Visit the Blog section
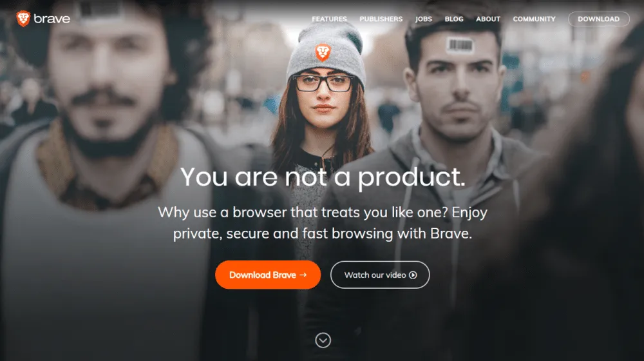 coord(454,19)
